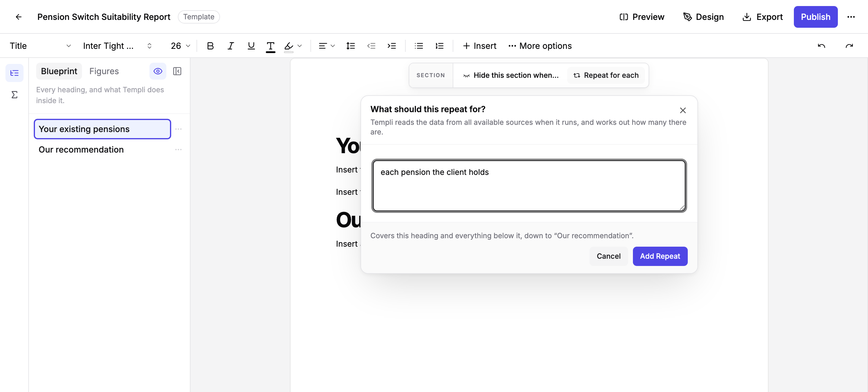This screenshot has width=868, height=392.
Task: Export the report
Action: (x=763, y=17)
